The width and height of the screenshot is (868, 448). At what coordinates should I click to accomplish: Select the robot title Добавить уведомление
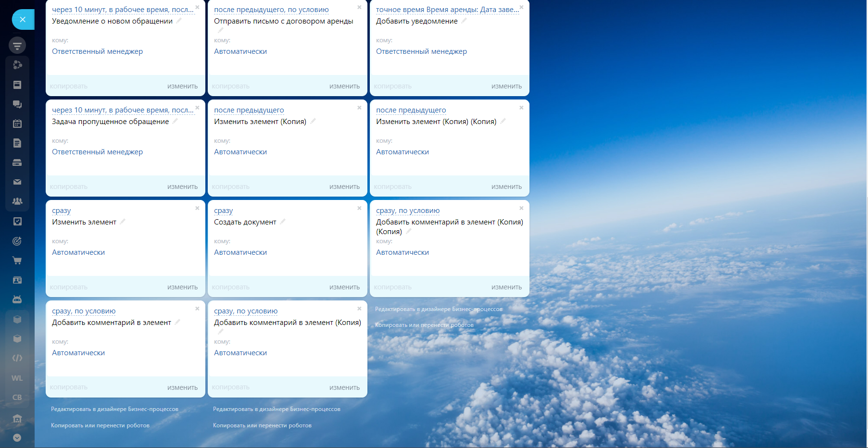417,21
